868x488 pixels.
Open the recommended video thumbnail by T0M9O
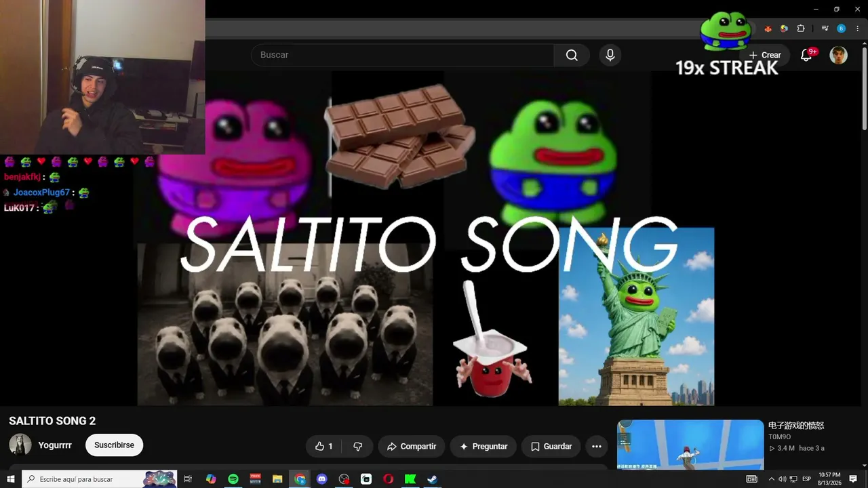pos(690,445)
